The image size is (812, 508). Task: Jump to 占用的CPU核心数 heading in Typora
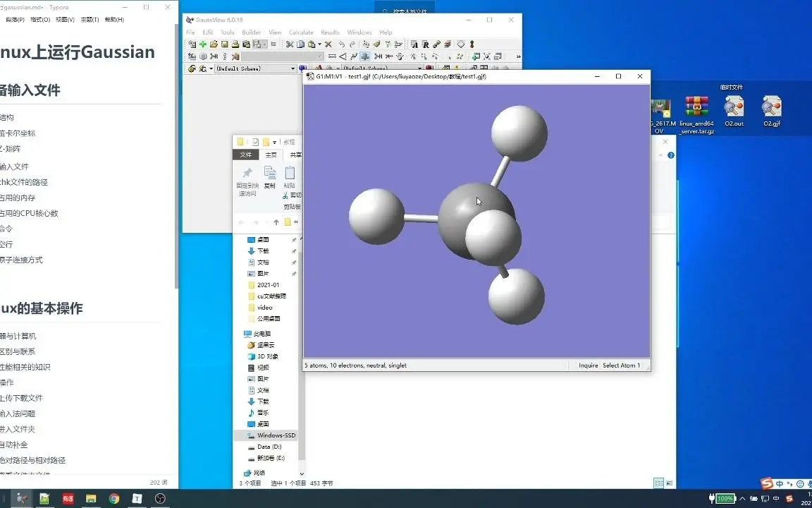point(29,213)
